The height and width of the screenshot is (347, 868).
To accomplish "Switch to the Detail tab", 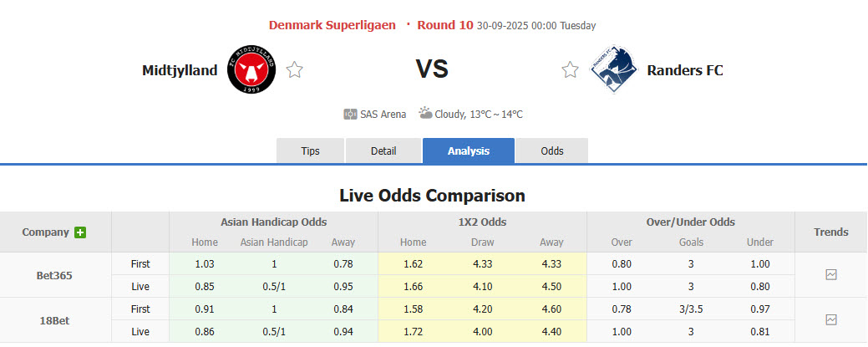I will (383, 151).
